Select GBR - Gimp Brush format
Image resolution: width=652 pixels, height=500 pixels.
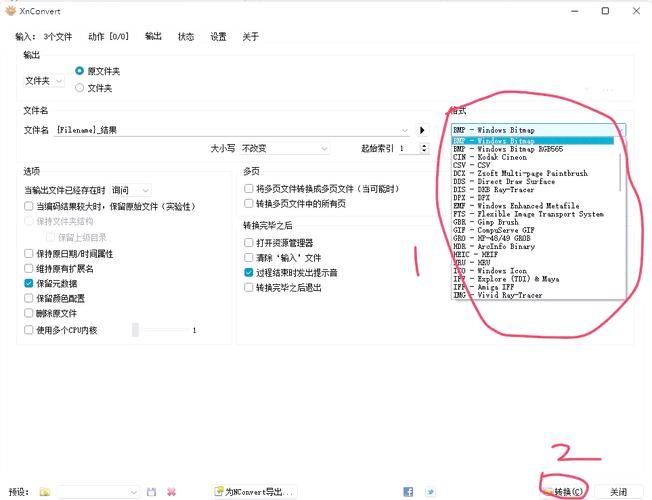pos(532,222)
